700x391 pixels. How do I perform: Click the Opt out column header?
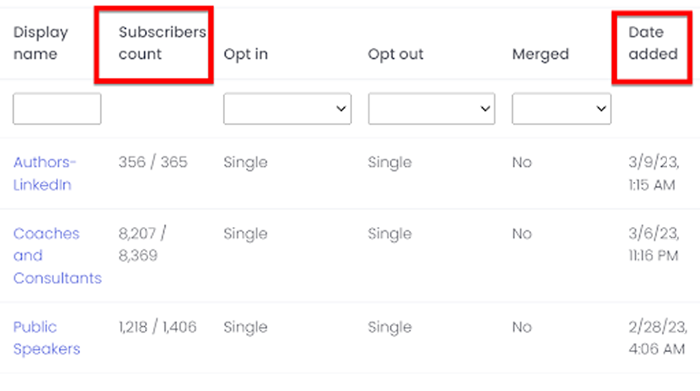[396, 54]
